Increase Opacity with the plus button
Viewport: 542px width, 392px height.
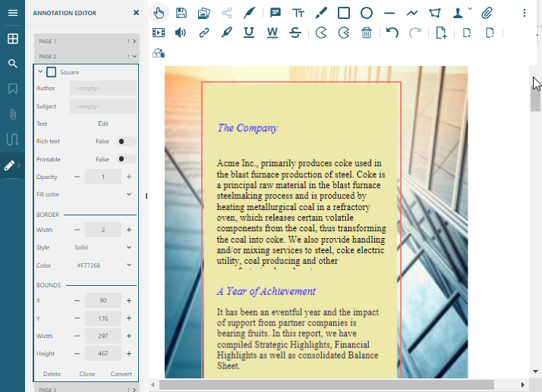point(129,177)
